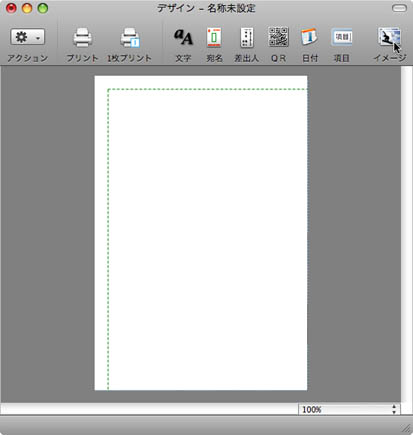Click the green dashed margin guide
Image resolution: width=413 pixels, height=435 pixels.
tap(108, 239)
